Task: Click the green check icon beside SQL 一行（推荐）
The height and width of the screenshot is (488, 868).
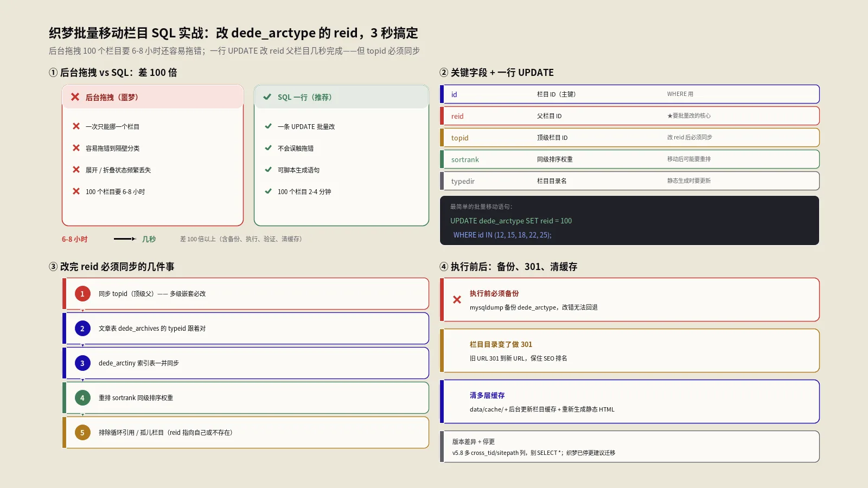Action: tap(267, 97)
